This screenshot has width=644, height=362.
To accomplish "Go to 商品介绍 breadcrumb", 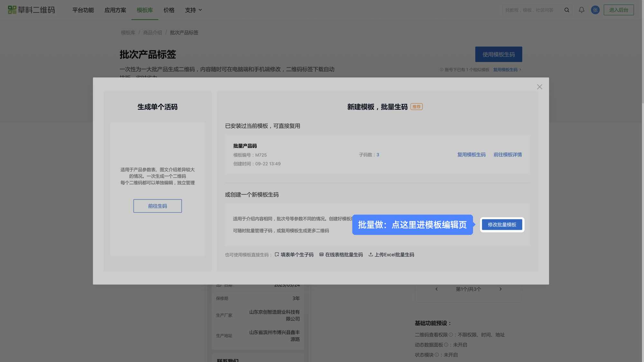I will 153,32.
